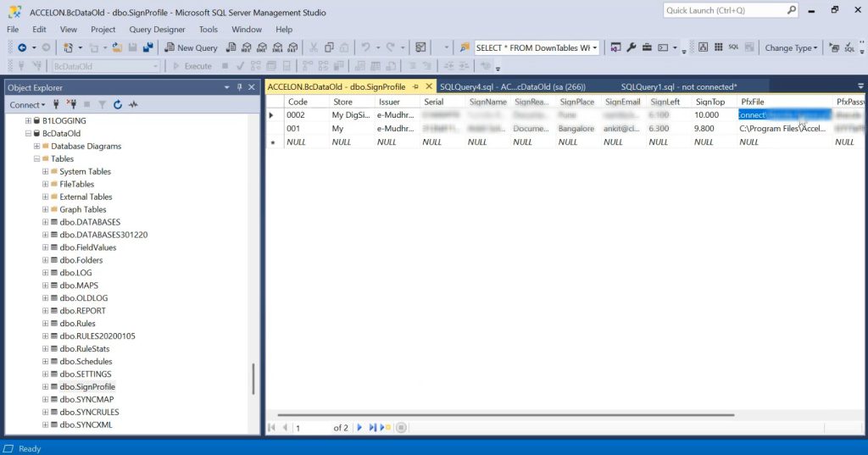Expand the B1LOGGING database node
The image size is (868, 455).
[x=28, y=120]
